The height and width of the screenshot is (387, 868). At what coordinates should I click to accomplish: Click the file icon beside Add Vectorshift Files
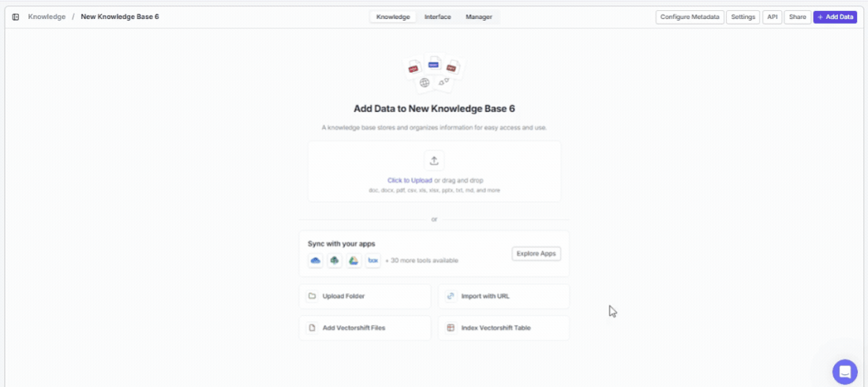(312, 328)
